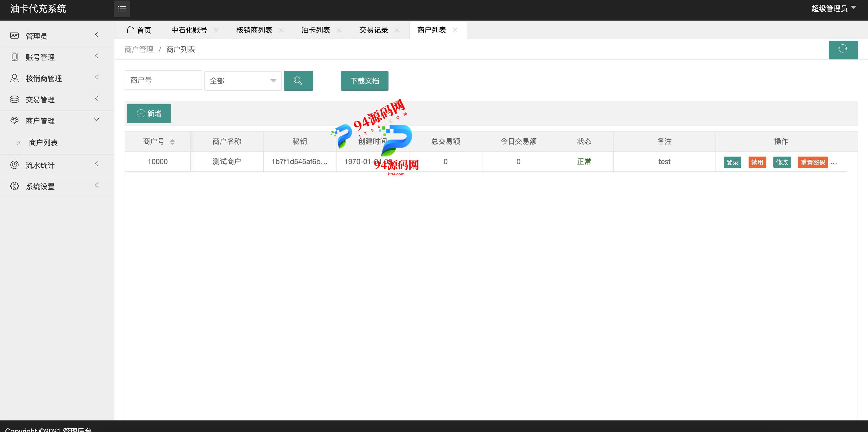Screen dimensions: 868x432
Task: Collapse the 商户管理 menu chevron
Action: [97, 119]
